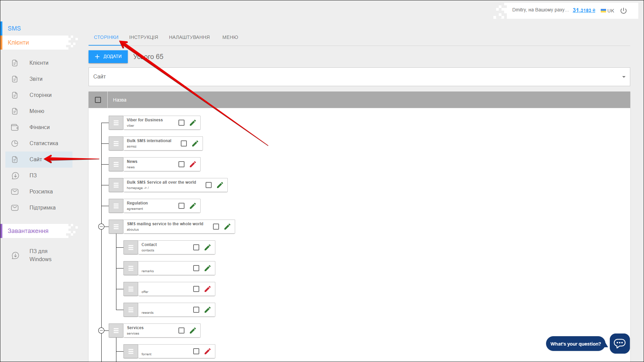644x362 pixels.
Task: Open the Сайт site dropdown
Action: (x=359, y=77)
